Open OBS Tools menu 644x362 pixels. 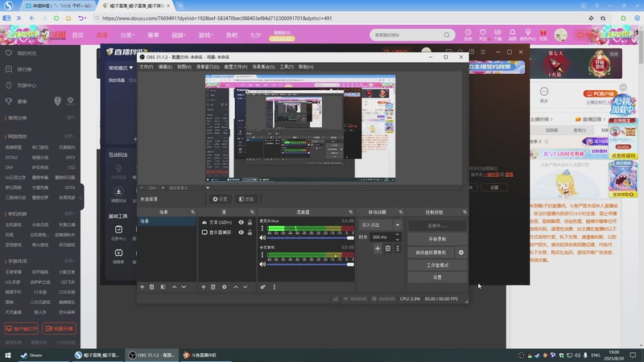(287, 67)
